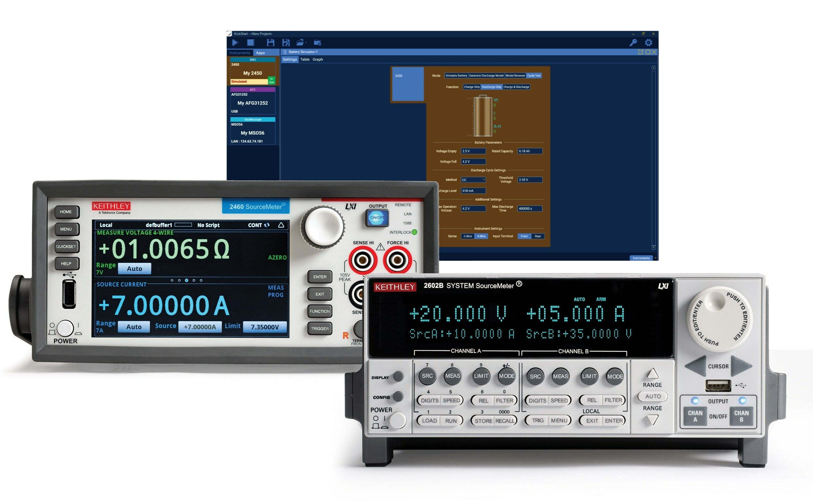Open the Method CC dropdown
The height and width of the screenshot is (504, 813).
coord(473,180)
